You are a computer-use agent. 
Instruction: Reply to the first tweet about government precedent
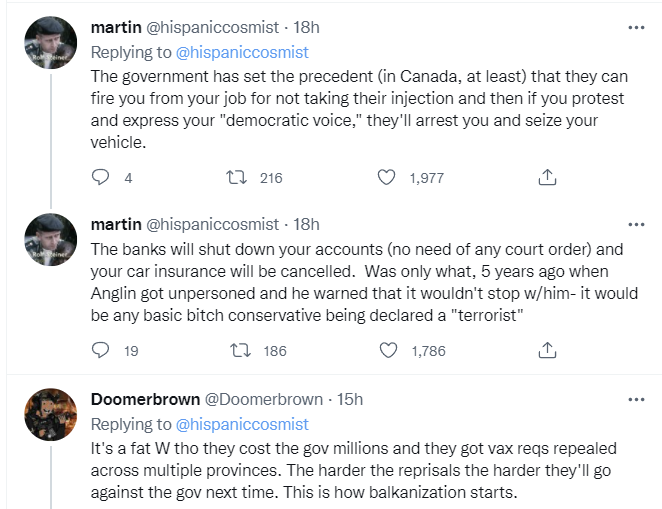click(100, 178)
